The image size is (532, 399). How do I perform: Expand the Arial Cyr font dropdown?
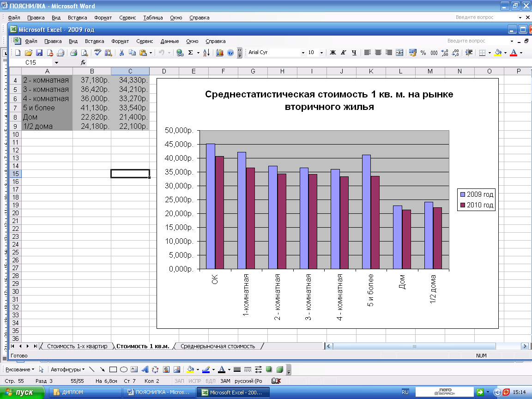click(303, 53)
